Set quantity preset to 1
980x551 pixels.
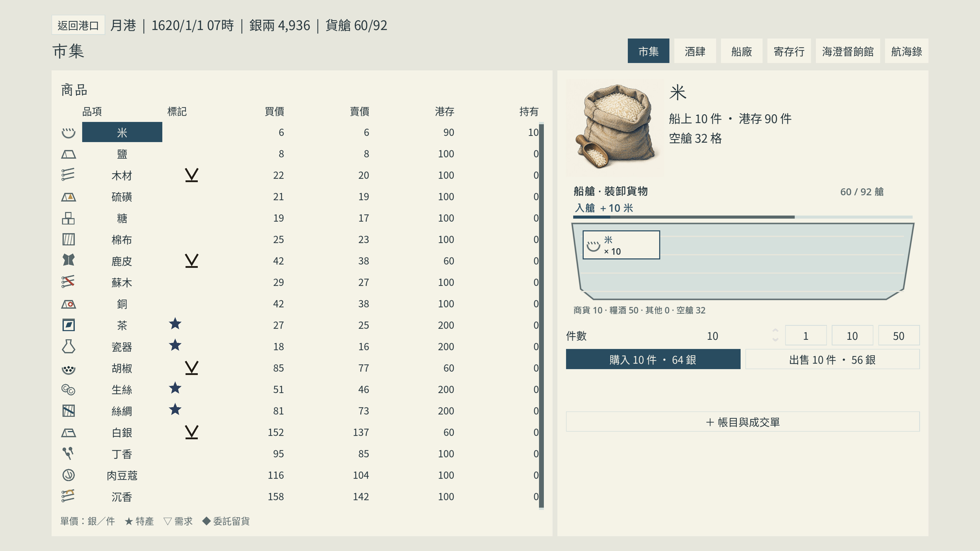806,335
